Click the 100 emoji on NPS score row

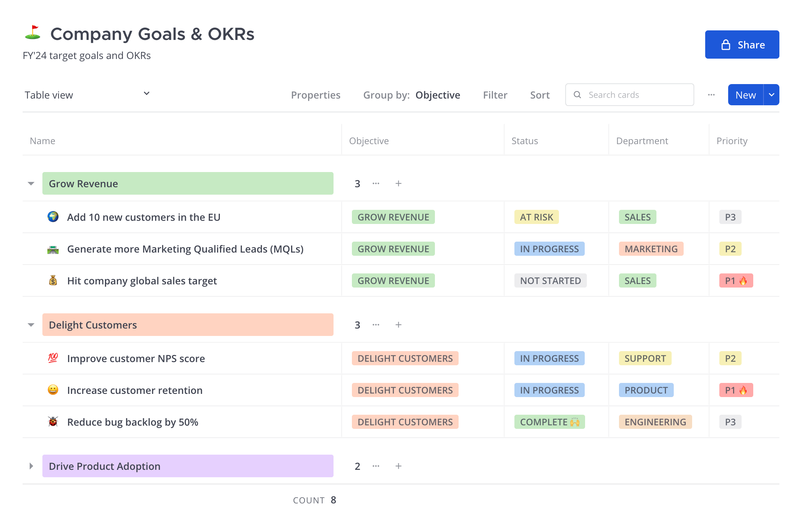pyautogui.click(x=53, y=358)
